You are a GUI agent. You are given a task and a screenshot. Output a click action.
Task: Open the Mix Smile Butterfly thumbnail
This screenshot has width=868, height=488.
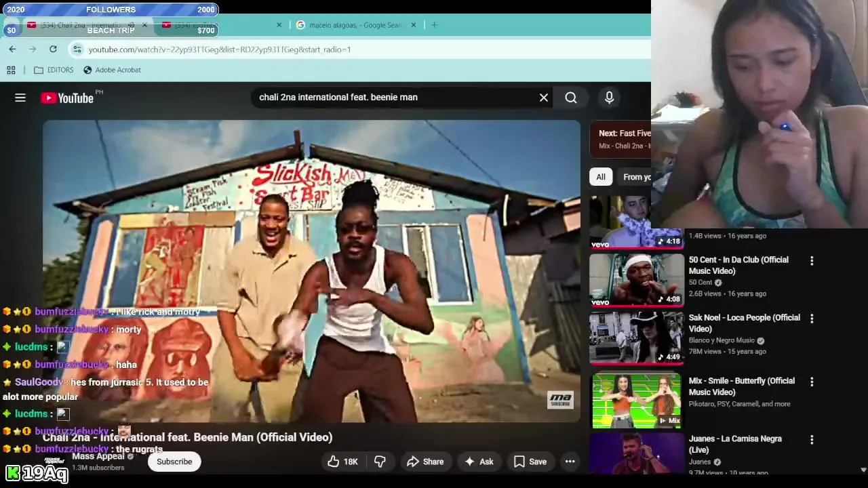[x=636, y=401]
